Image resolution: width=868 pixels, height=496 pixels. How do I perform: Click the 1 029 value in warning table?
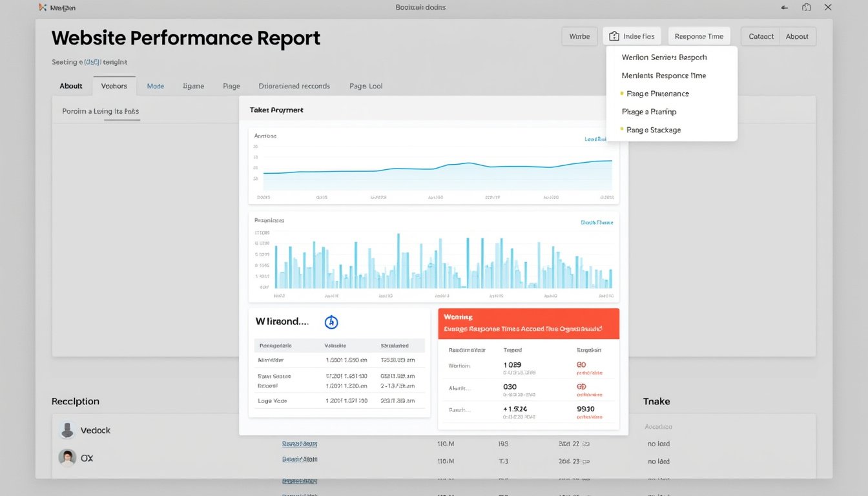coord(512,365)
